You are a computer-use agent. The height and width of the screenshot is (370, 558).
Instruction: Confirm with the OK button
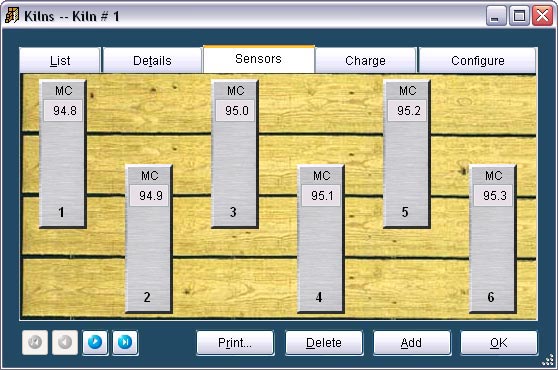(x=499, y=343)
